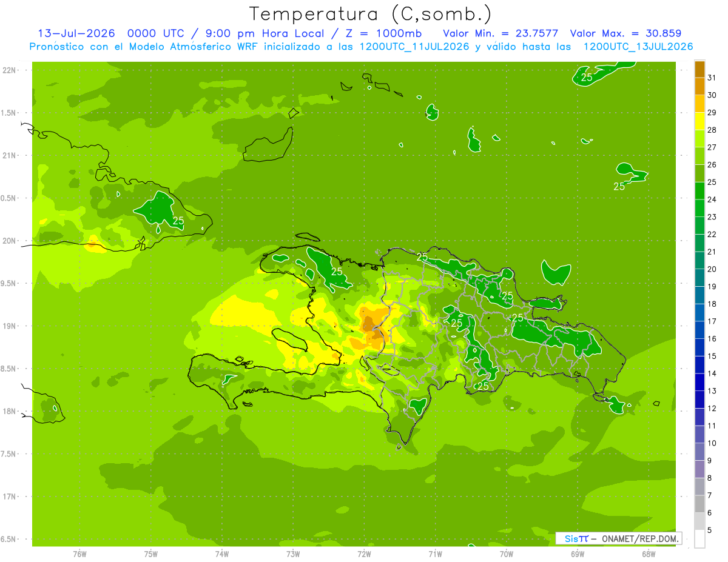
Task: Click the "0000 UTC" time label
Action: 157,33
